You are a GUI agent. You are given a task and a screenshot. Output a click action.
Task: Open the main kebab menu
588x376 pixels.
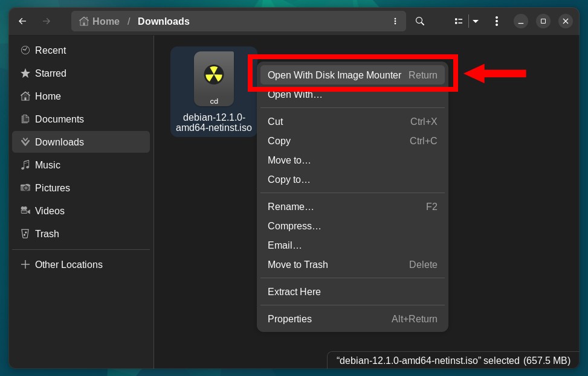(x=497, y=21)
